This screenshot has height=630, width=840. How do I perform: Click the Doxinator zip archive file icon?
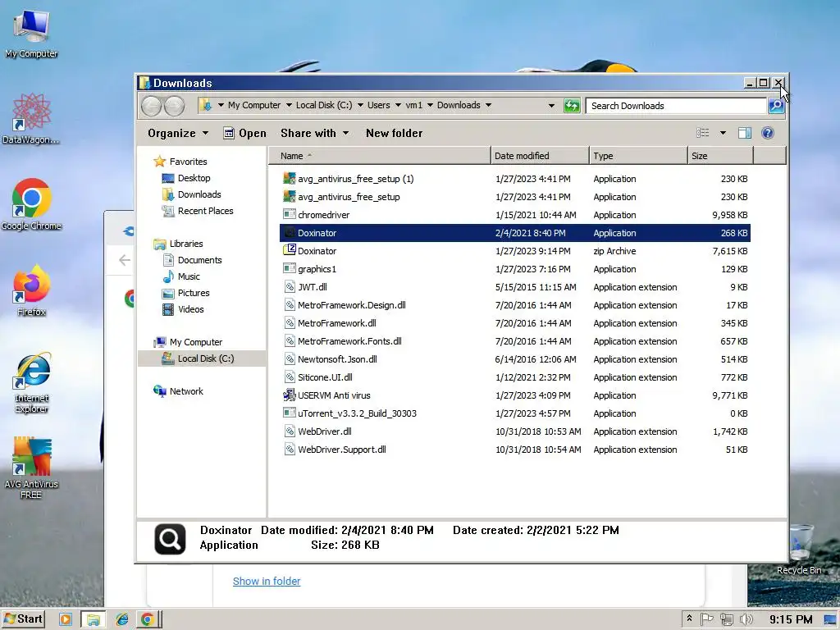(290, 250)
